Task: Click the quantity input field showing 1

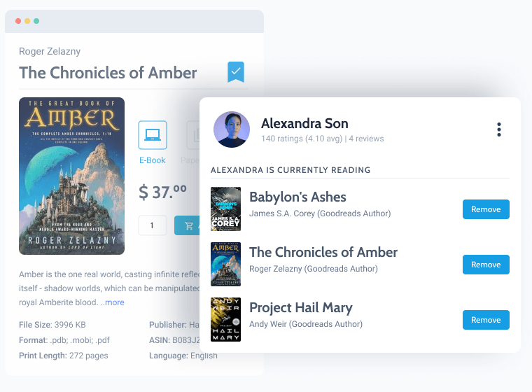Action: tap(153, 225)
